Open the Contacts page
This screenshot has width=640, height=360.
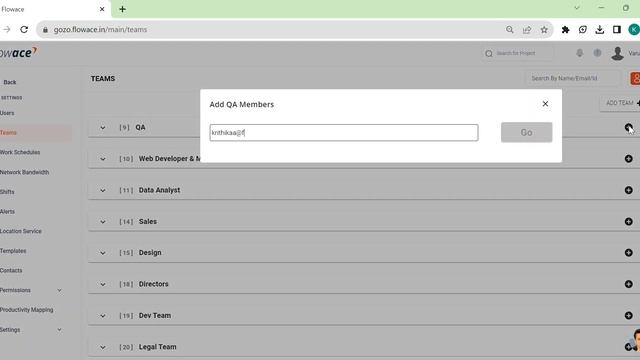[11, 270]
